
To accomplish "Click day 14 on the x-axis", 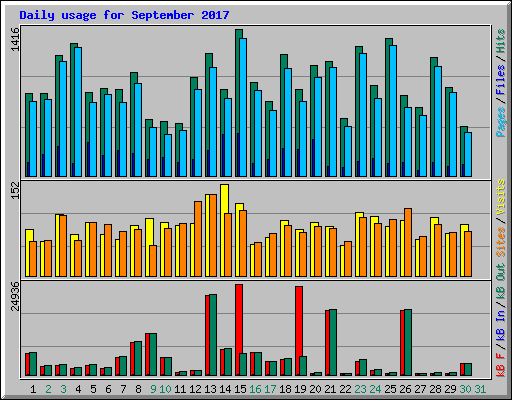I will tap(225, 389).
